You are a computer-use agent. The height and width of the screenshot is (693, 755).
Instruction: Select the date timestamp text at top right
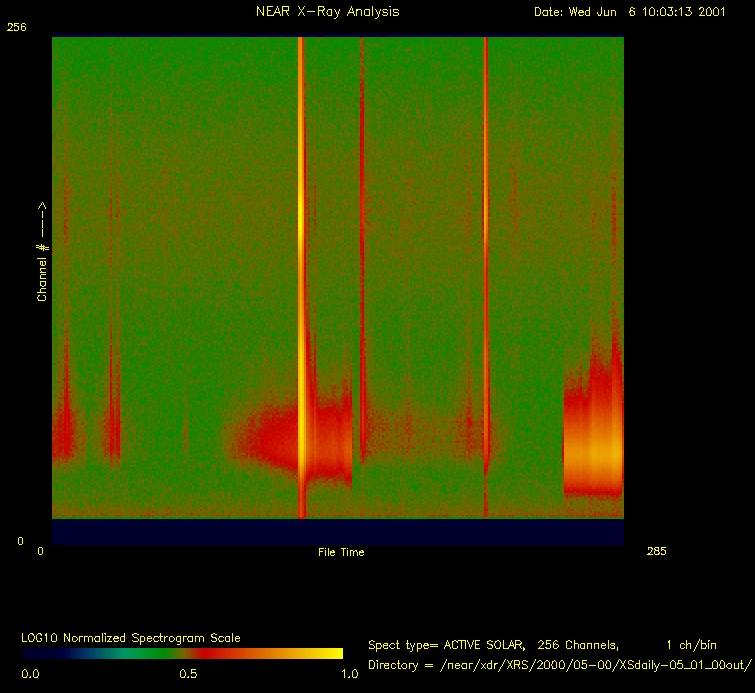[631, 12]
